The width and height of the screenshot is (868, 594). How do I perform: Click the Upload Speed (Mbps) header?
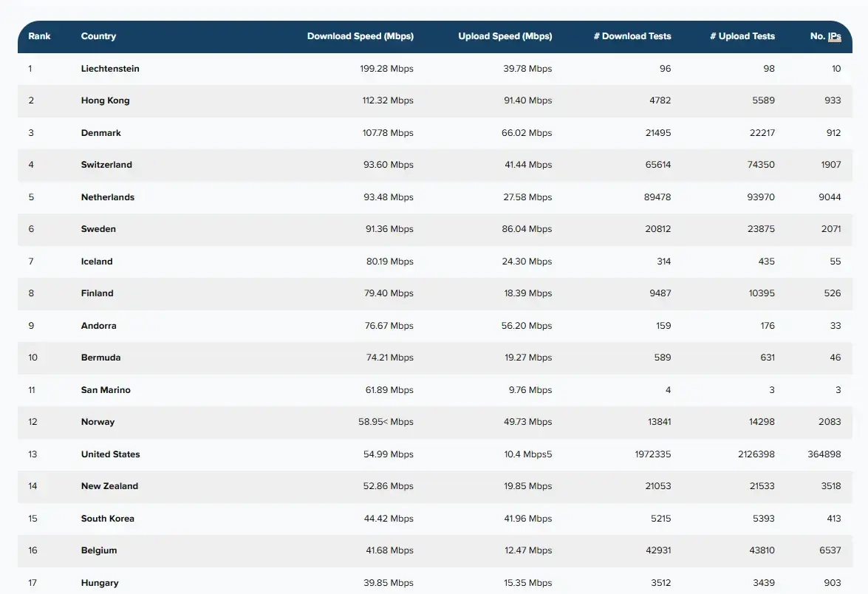tap(505, 36)
